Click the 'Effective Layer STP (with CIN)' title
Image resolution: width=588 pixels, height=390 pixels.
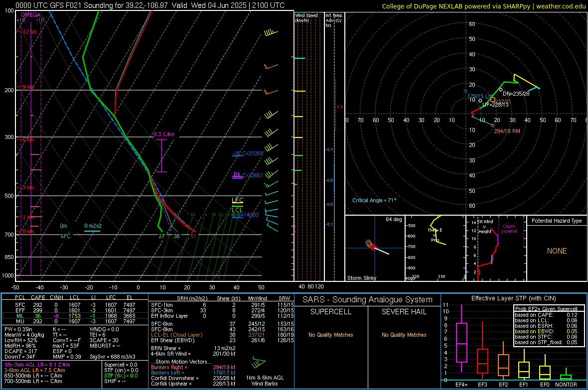513,298
